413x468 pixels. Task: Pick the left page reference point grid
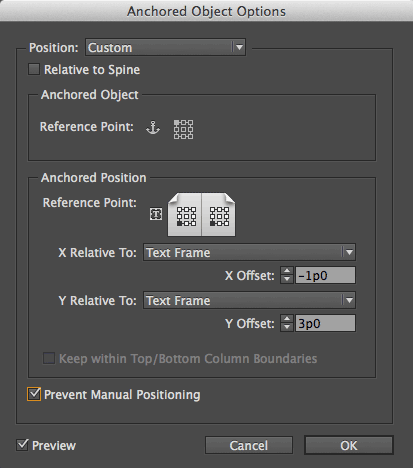(x=186, y=216)
